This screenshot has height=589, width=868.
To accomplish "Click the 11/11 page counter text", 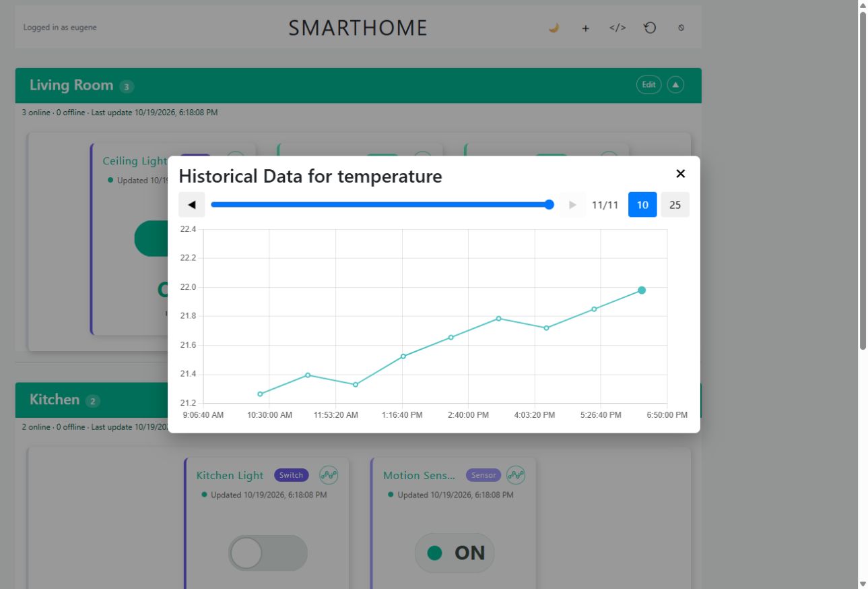I will [x=605, y=205].
